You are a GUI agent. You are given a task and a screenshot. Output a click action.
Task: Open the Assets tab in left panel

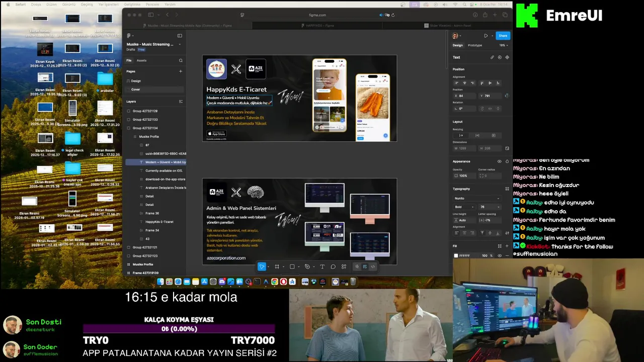pyautogui.click(x=142, y=60)
